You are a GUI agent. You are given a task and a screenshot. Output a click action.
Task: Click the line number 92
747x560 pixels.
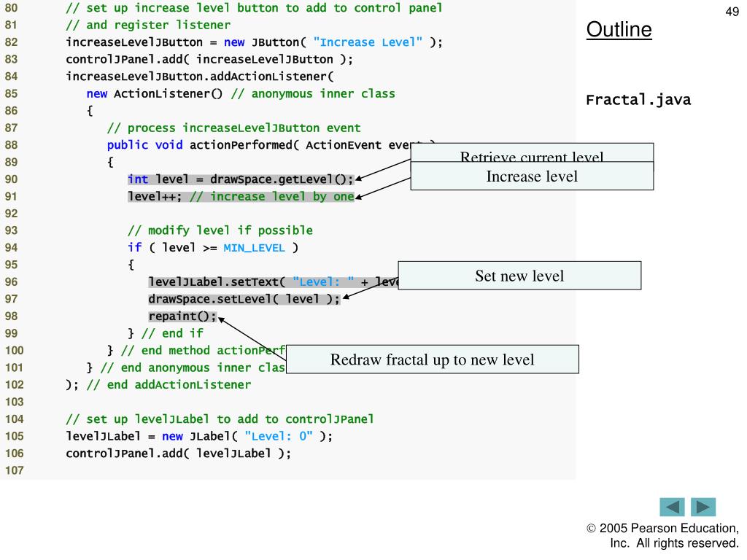12,214
